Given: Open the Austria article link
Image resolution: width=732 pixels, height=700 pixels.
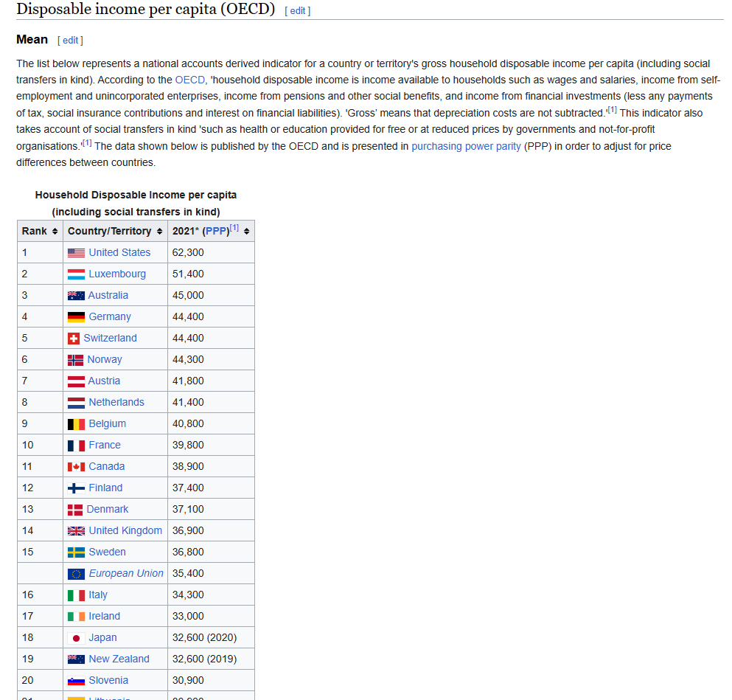Looking at the screenshot, I should click(104, 381).
